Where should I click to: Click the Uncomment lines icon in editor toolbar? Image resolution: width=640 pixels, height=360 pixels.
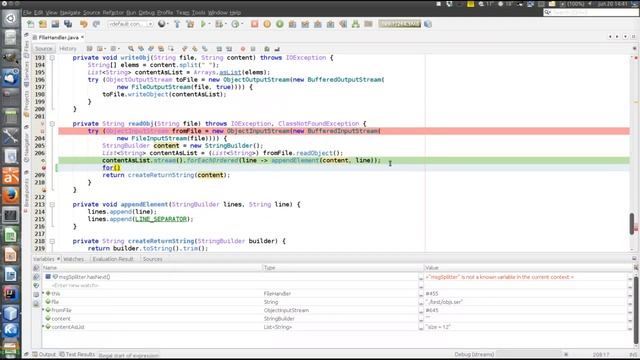277,49
